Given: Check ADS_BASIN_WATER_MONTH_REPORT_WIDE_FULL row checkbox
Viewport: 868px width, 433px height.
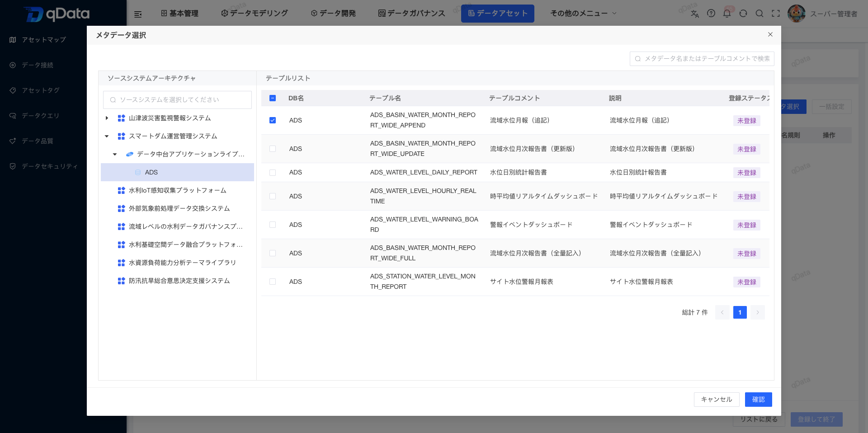Looking at the screenshot, I should [x=273, y=253].
